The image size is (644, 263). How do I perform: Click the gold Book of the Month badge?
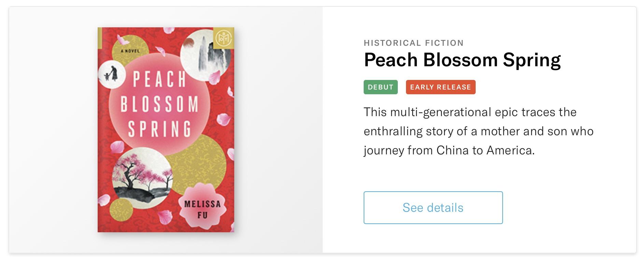[x=223, y=37]
